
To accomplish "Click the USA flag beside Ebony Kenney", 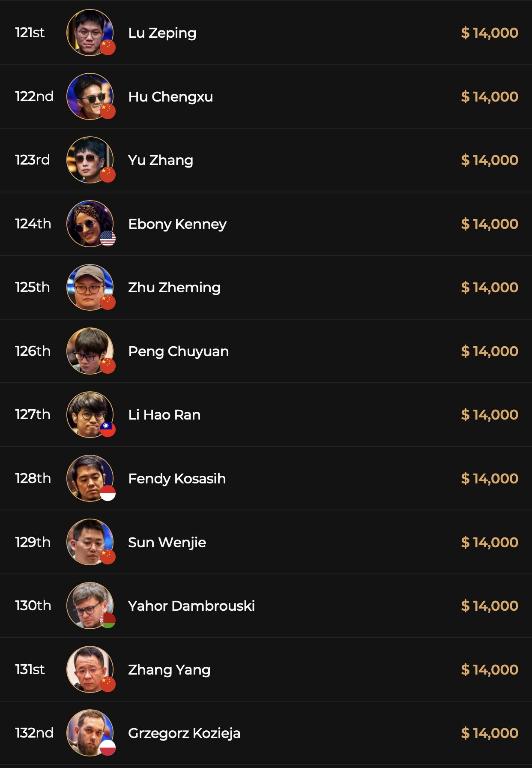I will tap(108, 238).
